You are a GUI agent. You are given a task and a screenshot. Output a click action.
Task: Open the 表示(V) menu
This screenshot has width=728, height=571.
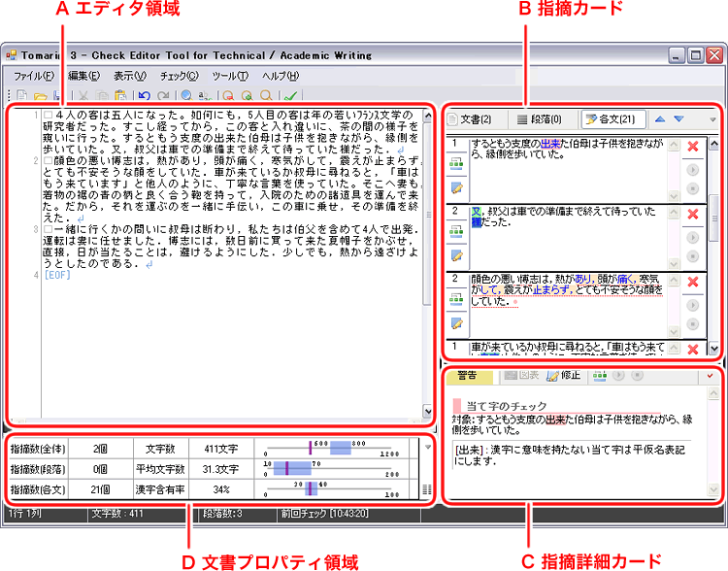click(130, 76)
